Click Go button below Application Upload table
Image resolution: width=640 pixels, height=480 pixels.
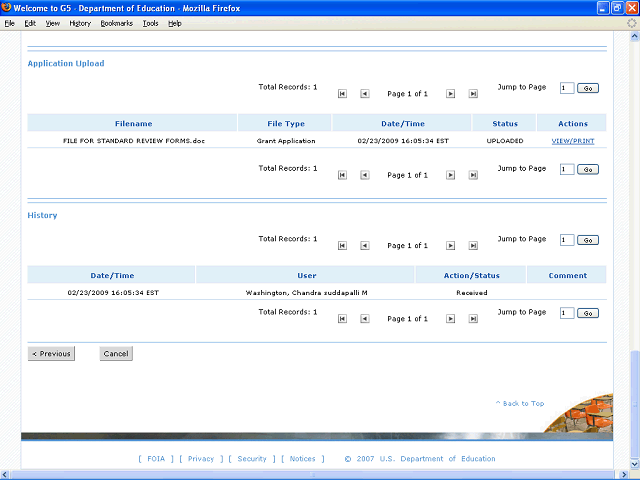(x=588, y=169)
